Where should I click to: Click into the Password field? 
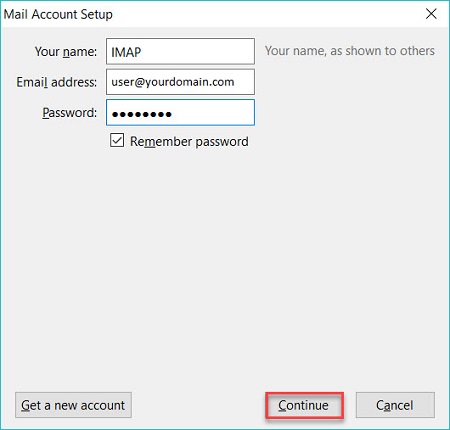(180, 113)
